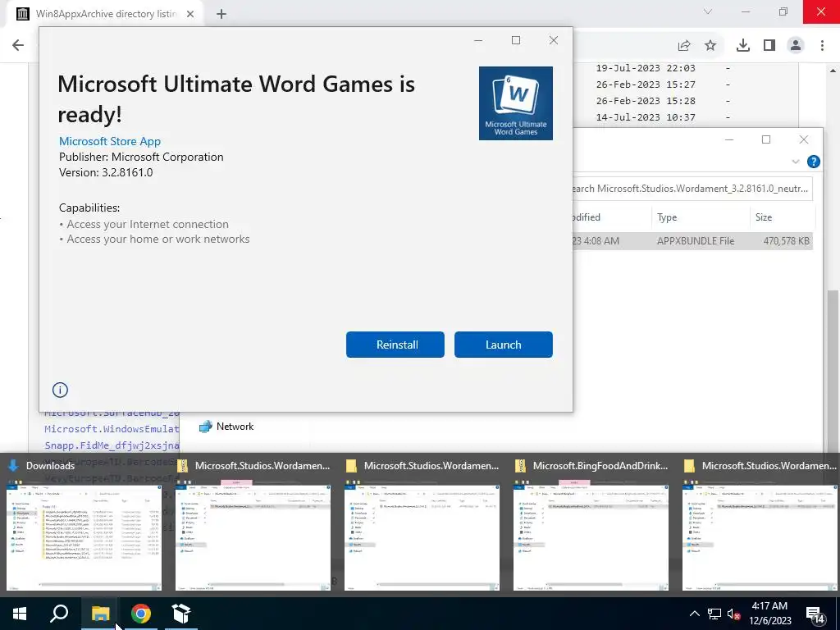Open notification center with 14 notifications
The width and height of the screenshot is (840, 630).
[815, 614]
